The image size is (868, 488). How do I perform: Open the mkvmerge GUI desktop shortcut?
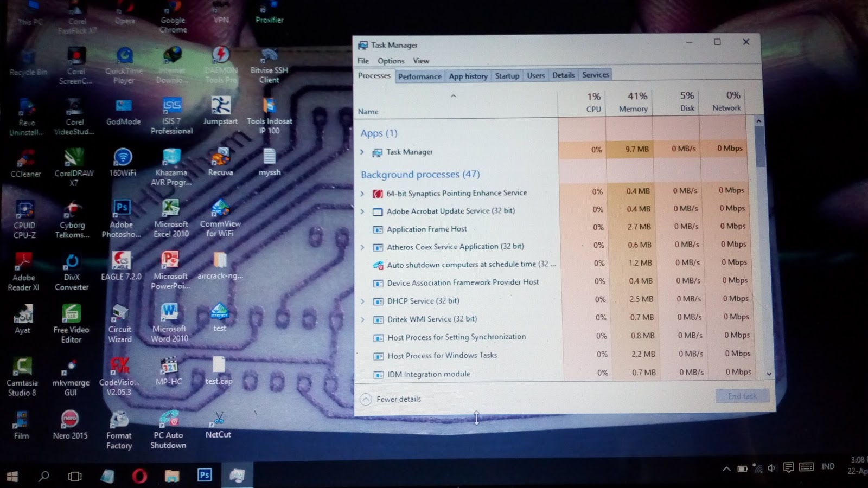click(71, 377)
